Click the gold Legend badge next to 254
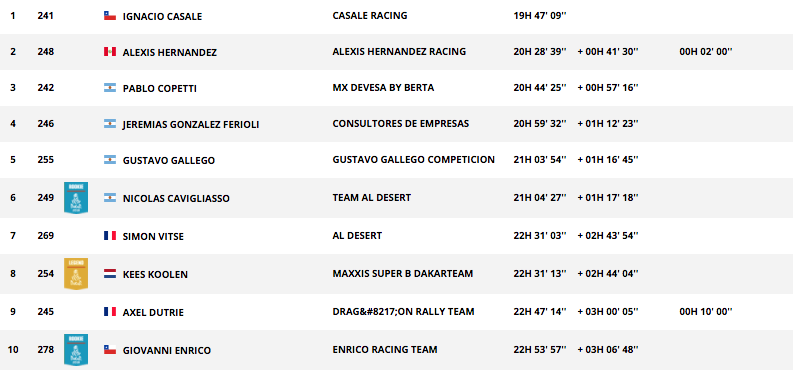This screenshot has width=800, height=372. [x=76, y=274]
